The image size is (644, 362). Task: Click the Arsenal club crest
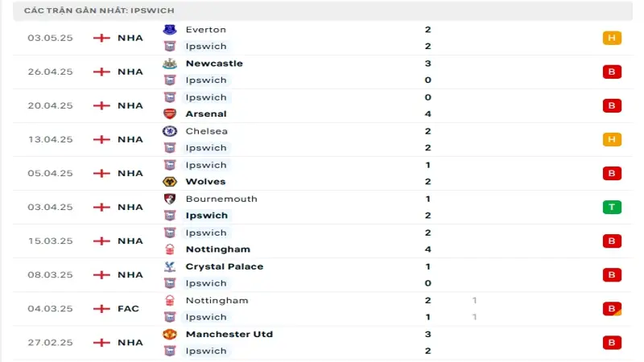(x=169, y=114)
